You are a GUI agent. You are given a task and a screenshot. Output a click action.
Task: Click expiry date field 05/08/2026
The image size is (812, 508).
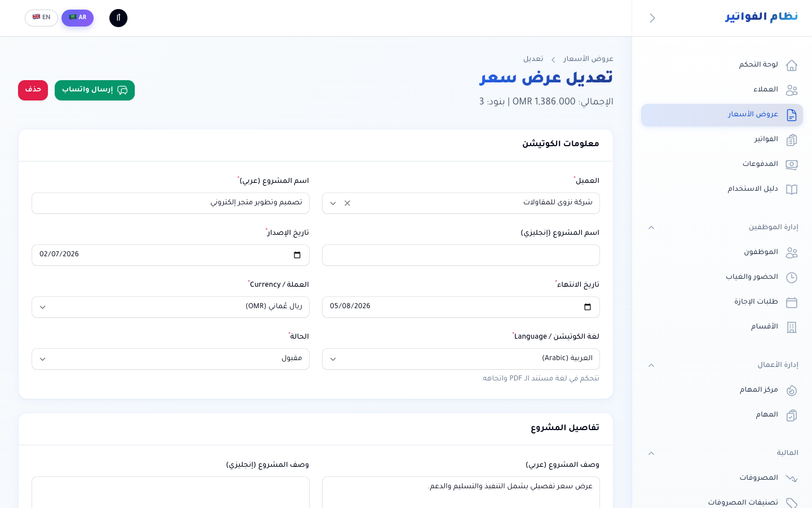tap(461, 307)
